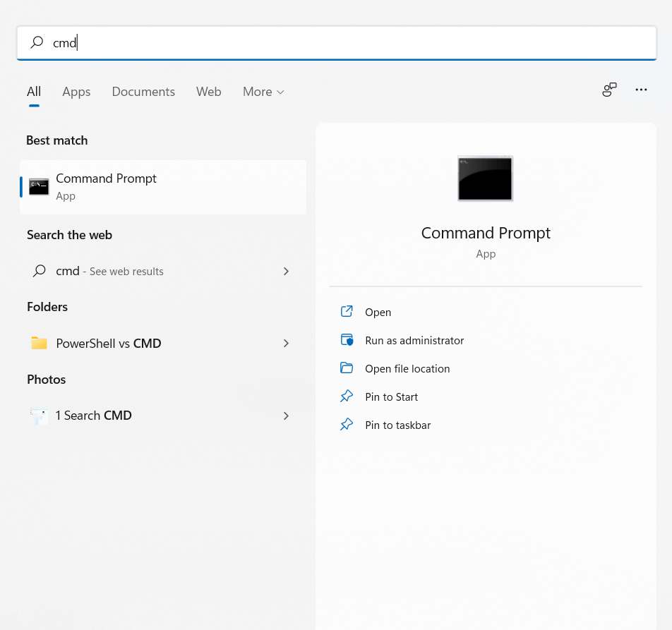Screen dimensions: 672x630
Task: Select the Pin to Start pin icon
Action: tap(347, 396)
